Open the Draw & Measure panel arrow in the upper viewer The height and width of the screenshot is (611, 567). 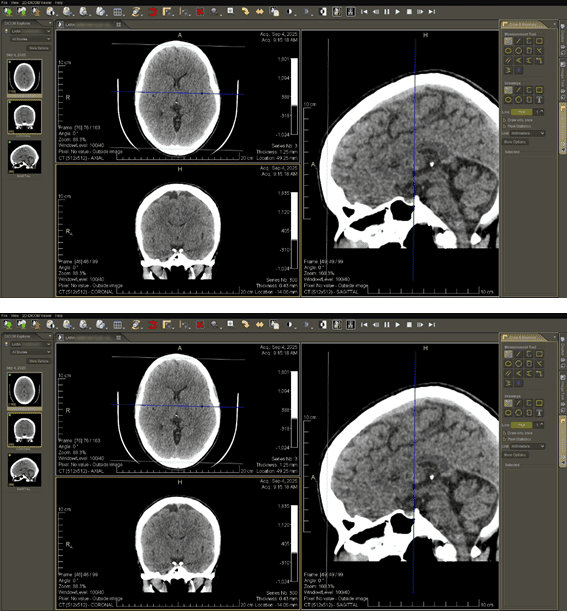554,24
